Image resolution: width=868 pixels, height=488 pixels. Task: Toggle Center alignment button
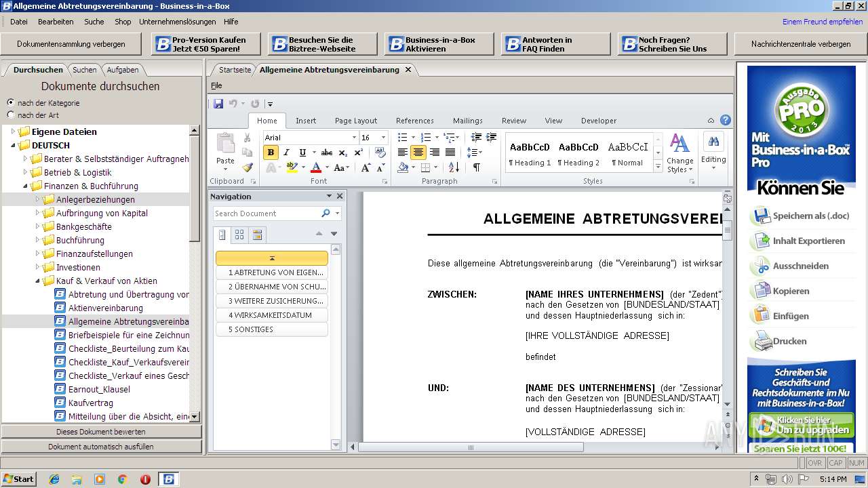tap(418, 152)
